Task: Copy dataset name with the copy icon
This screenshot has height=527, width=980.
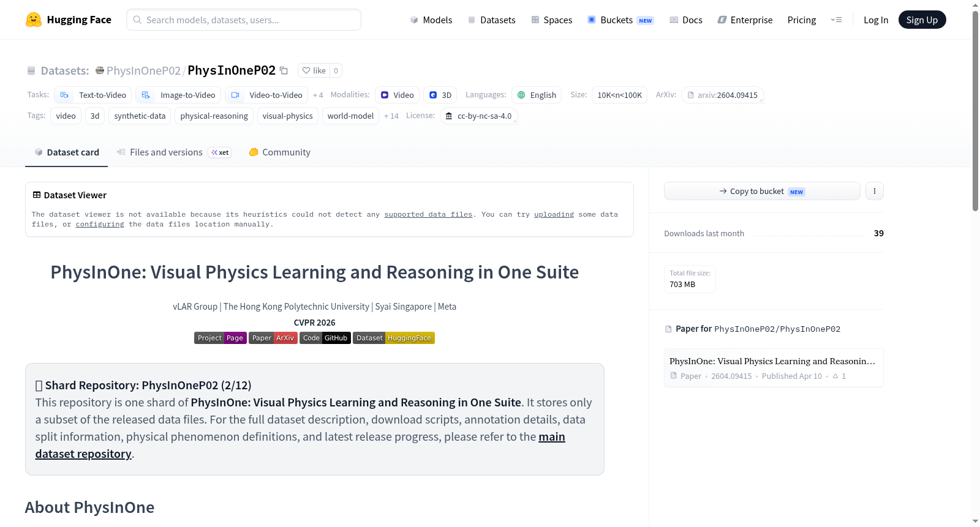Action: (x=284, y=70)
